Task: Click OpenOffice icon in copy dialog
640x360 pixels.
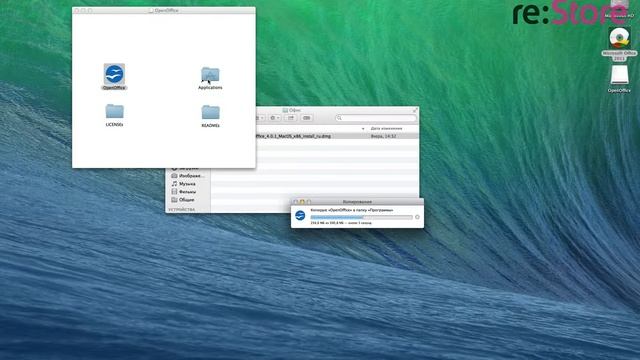Action: (x=300, y=216)
